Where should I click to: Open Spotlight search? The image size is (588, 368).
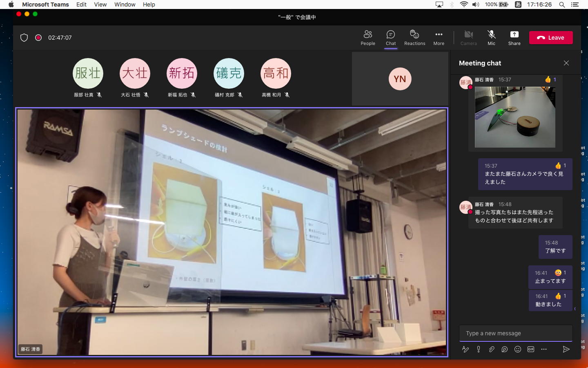click(x=562, y=4)
